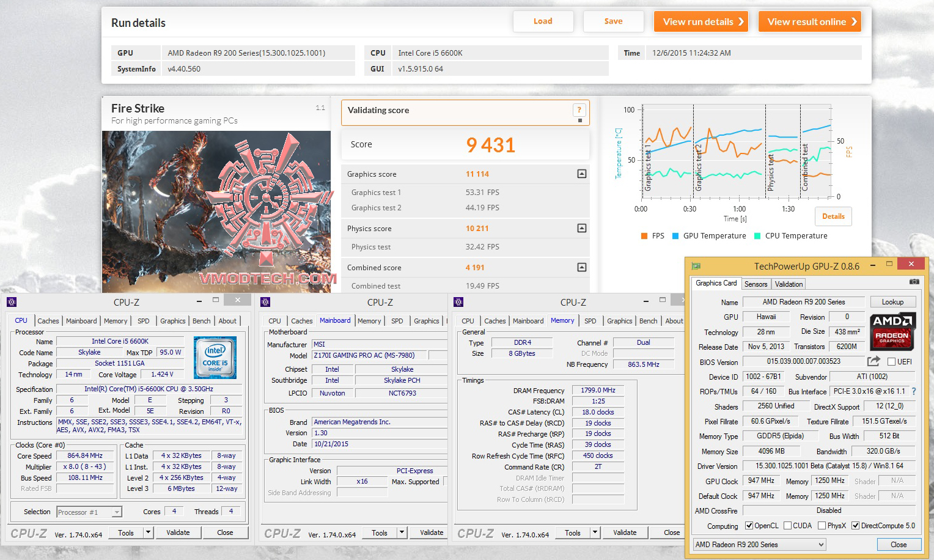The width and height of the screenshot is (934, 560).
Task: Check the CUDA computing checkbox
Action: (787, 526)
